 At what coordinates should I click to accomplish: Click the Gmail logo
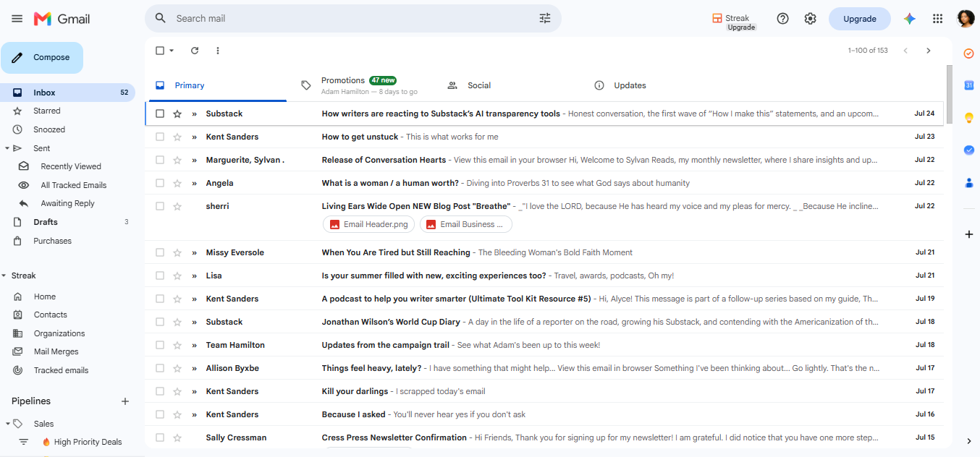click(62, 19)
